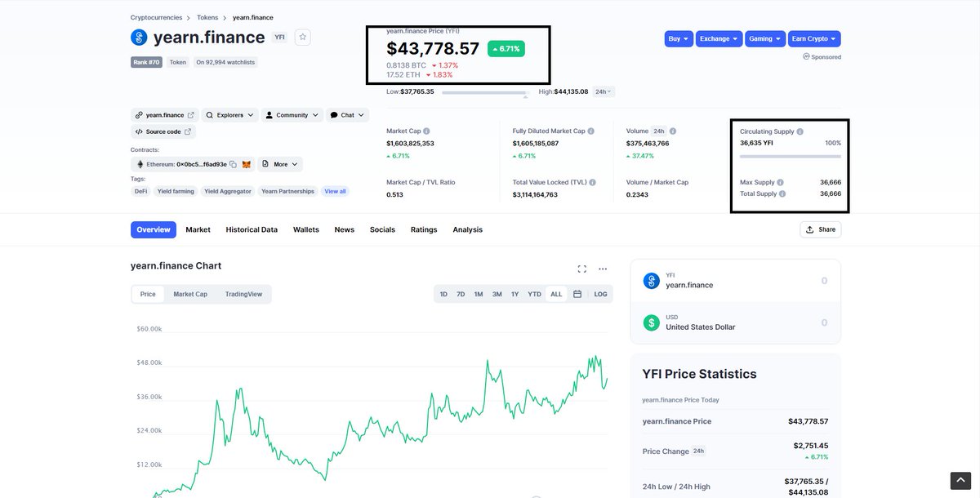Switch to the Market tab

coord(198,229)
